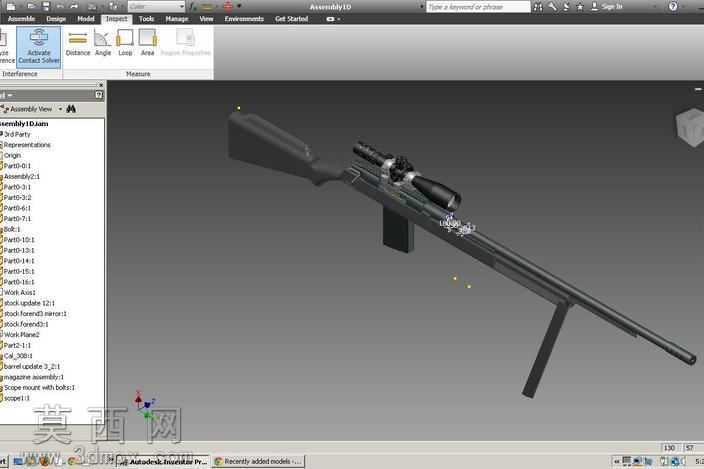
Task: Select the Angle measure tool
Action: (x=103, y=43)
